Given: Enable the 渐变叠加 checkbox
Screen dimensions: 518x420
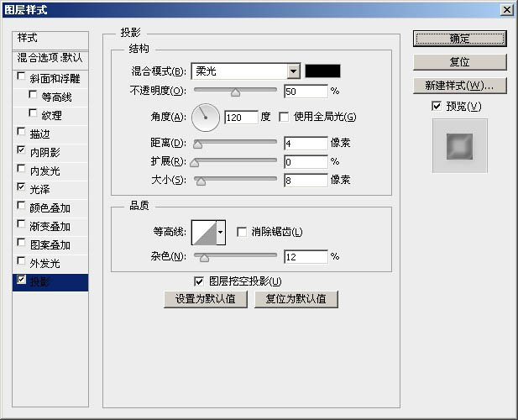Looking at the screenshot, I should coord(21,224).
